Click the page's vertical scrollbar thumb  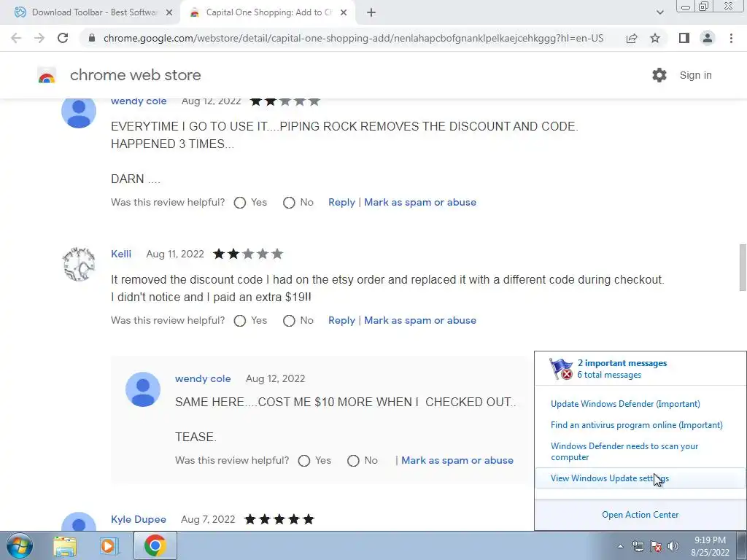[x=743, y=267]
